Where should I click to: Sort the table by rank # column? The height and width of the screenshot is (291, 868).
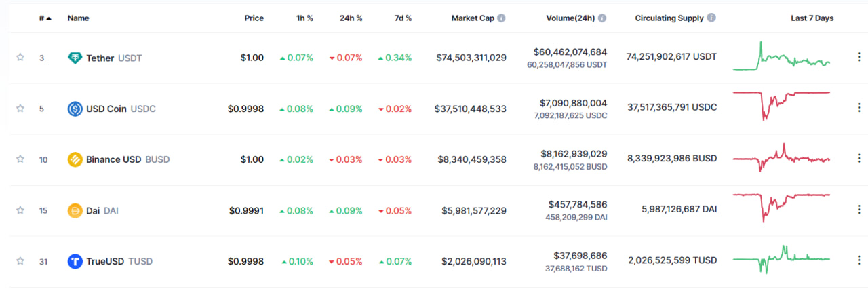45,18
